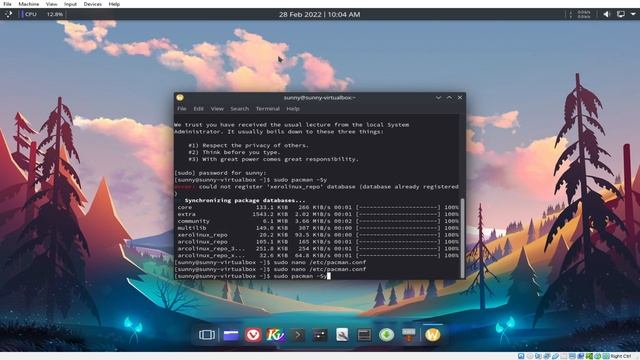The image size is (640, 360).
Task: Open the terminal prompt icon in the dock
Action: [298, 335]
